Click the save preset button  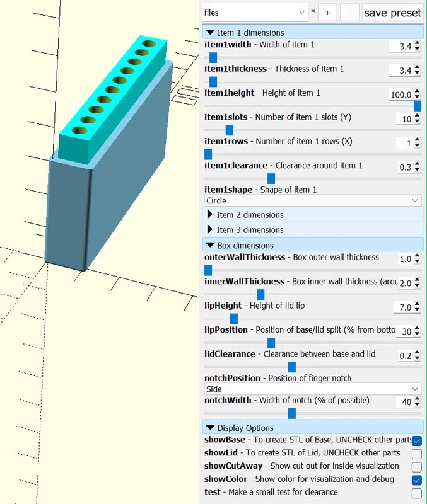click(x=392, y=13)
